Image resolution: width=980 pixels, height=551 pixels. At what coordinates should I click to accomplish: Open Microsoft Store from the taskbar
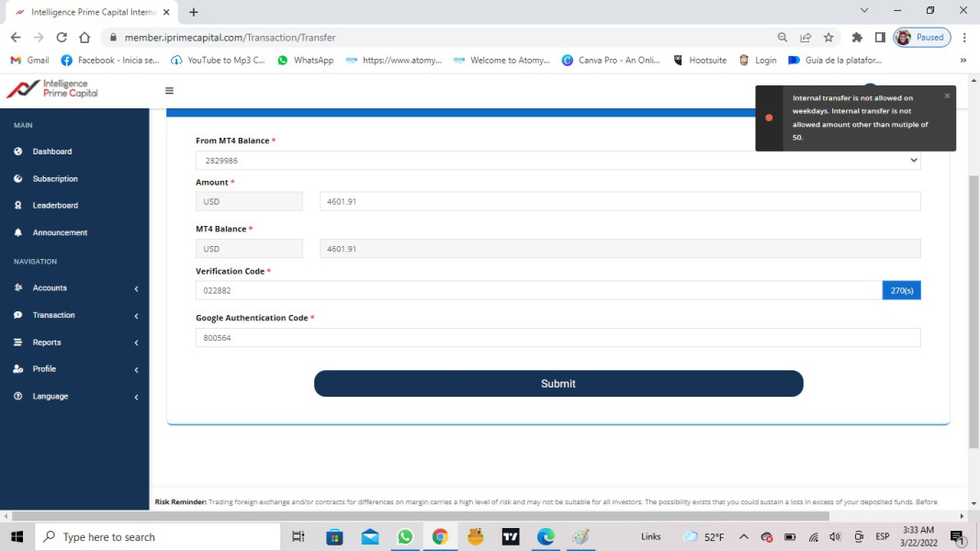(334, 536)
